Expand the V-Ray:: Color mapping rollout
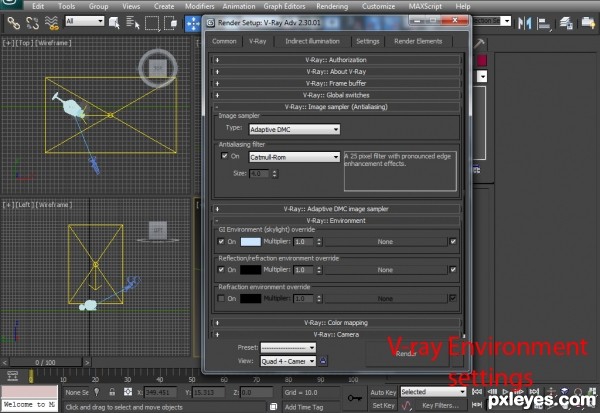The image size is (600, 413). 336,322
